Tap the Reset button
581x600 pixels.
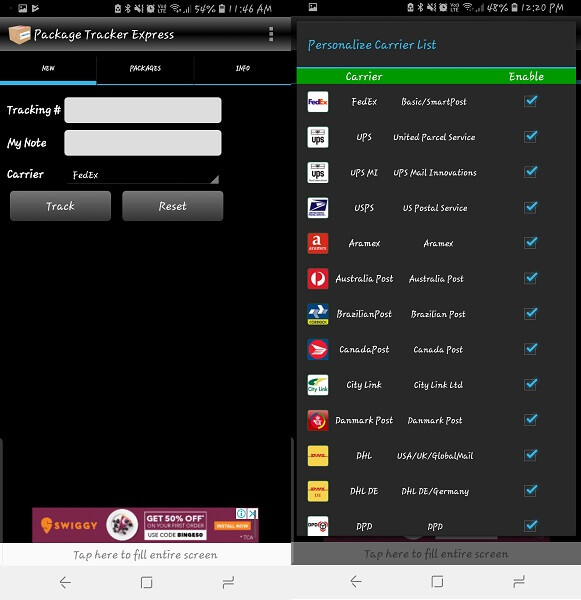coord(173,206)
